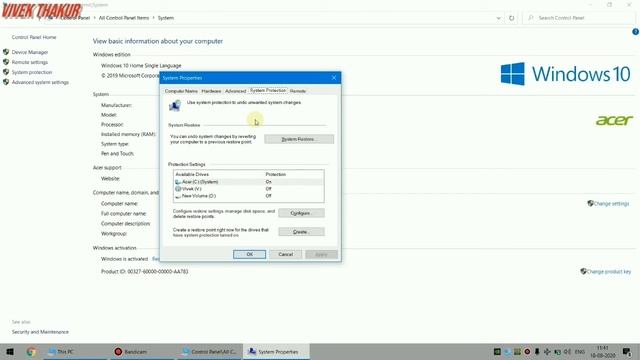Open Remote settings link in sidebar
Screen dimensions: 640x360
point(30,62)
